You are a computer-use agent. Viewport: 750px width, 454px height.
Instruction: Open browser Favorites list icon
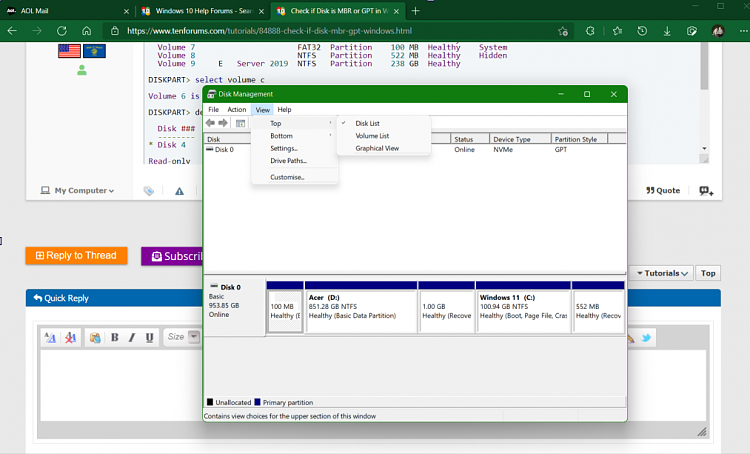pos(618,31)
